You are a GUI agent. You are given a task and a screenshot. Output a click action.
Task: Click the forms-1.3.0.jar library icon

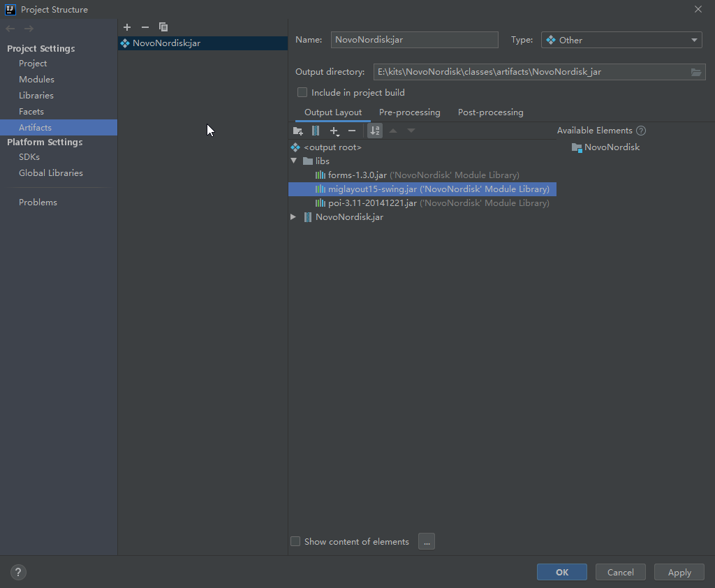[x=320, y=175]
